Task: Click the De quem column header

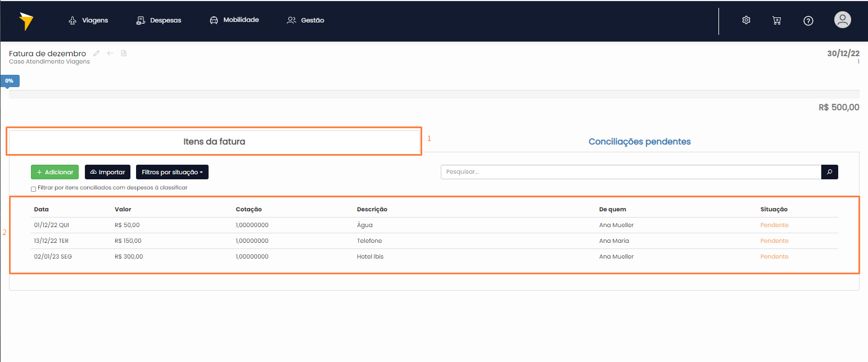Action: click(x=613, y=209)
